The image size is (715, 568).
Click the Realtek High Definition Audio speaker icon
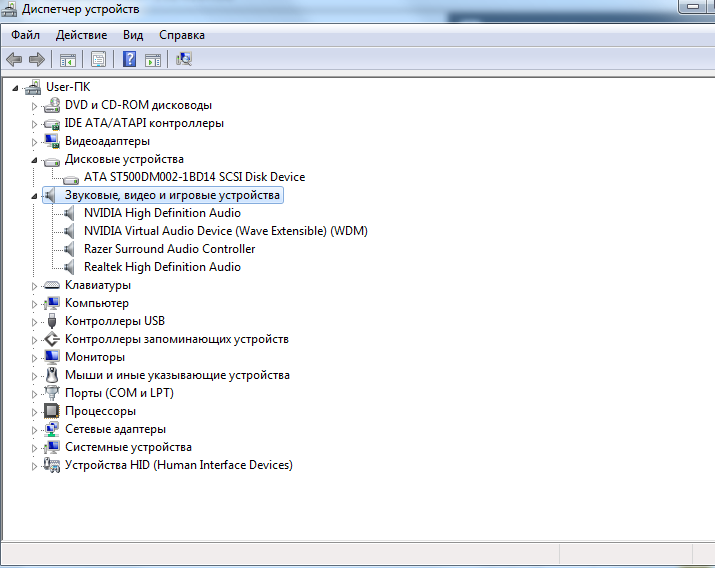pyautogui.click(x=69, y=267)
